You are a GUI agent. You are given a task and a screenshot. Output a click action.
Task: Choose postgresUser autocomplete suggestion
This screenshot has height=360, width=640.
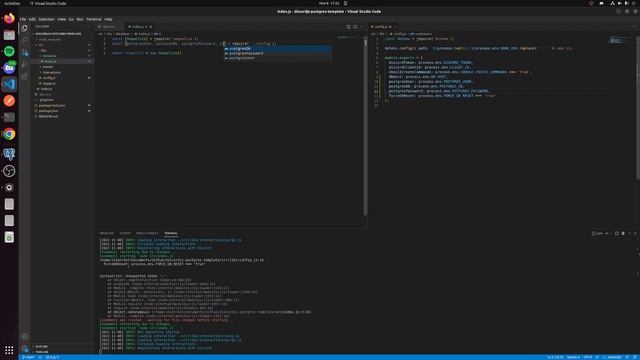pyautogui.click(x=278, y=58)
